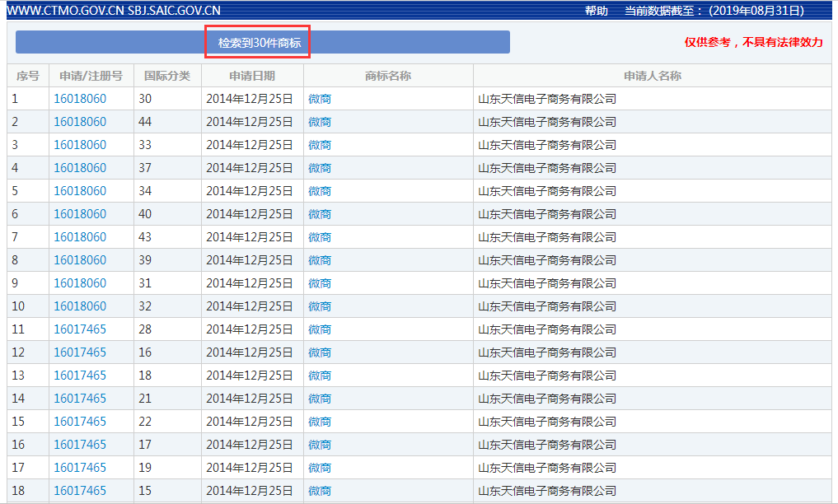Click the 国际分类 column header

[167, 76]
